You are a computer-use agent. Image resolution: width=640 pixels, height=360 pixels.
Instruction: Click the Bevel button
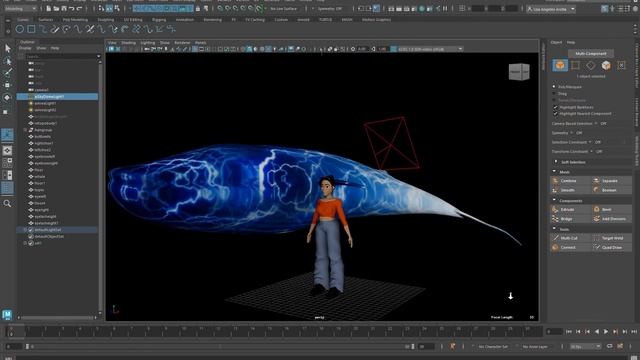[611, 209]
